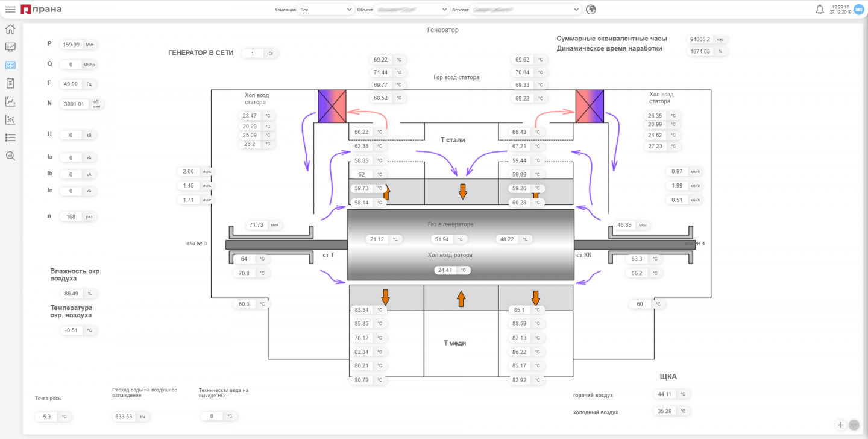868x439 pixels.
Task: Select the mnemonic diagrams grid icon
Action: 10,65
